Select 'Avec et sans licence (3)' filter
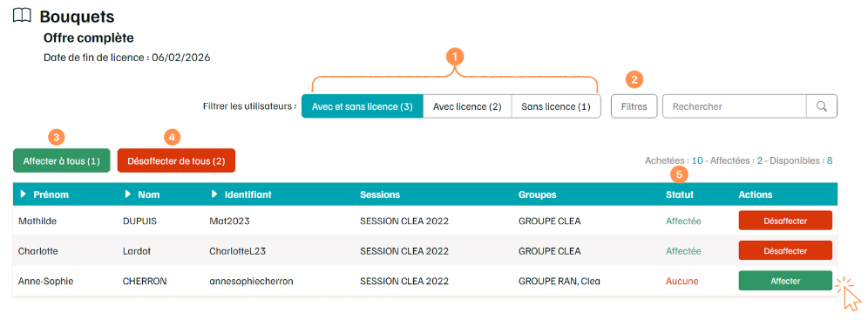Viewport: 868px width, 320px height. click(x=362, y=106)
